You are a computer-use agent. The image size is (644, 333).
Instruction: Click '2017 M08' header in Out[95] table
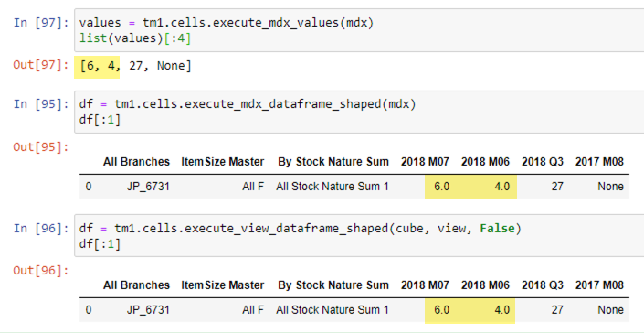[x=599, y=162]
